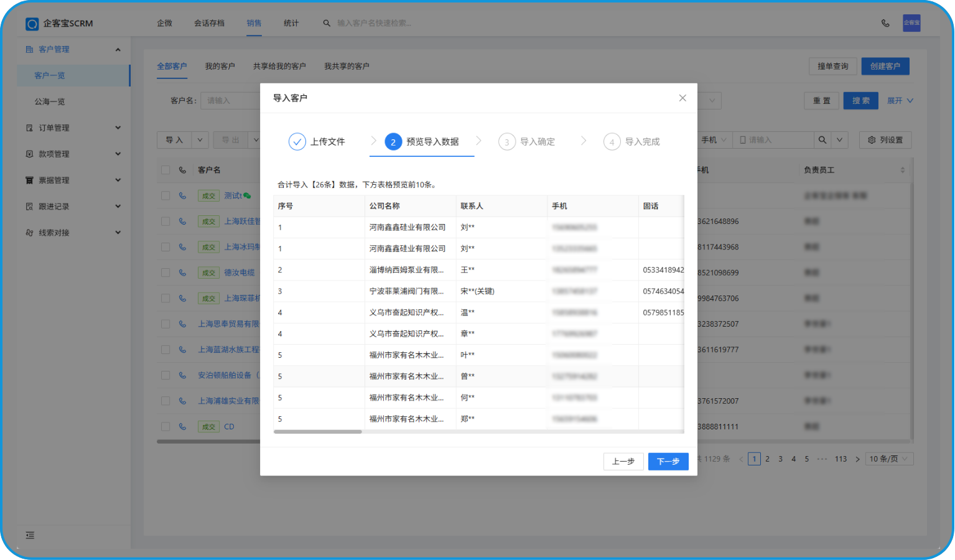This screenshot has height=560, width=955.
Task: Click the search magnifier icon beside phone filter
Action: 822,140
